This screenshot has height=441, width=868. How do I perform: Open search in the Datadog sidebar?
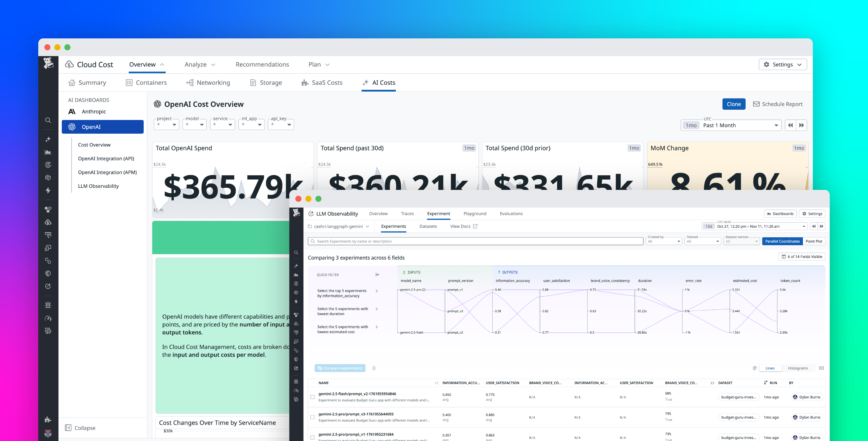(x=48, y=120)
